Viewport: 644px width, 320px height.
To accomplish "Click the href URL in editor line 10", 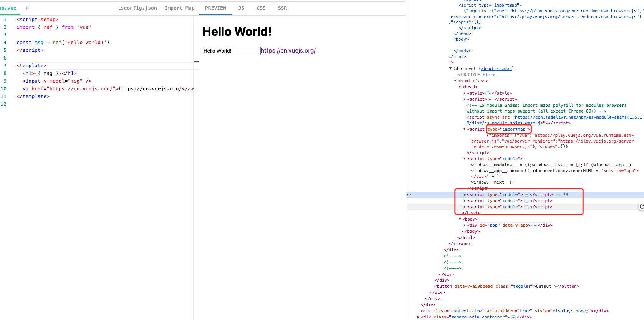I will 81,89.
